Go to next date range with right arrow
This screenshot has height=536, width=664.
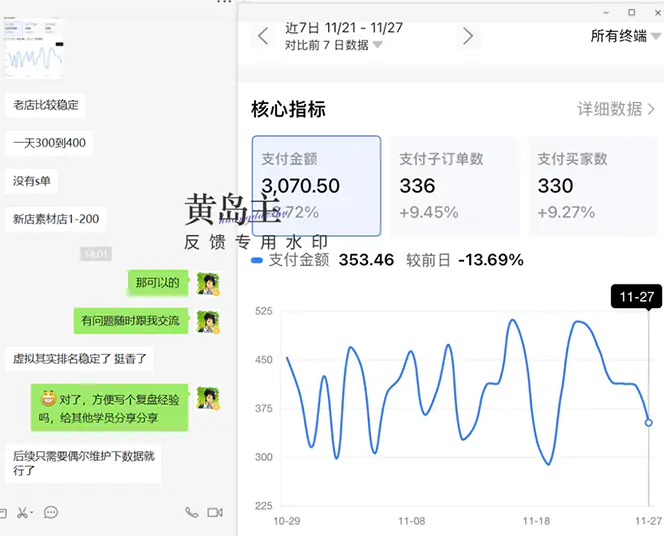[x=467, y=37]
